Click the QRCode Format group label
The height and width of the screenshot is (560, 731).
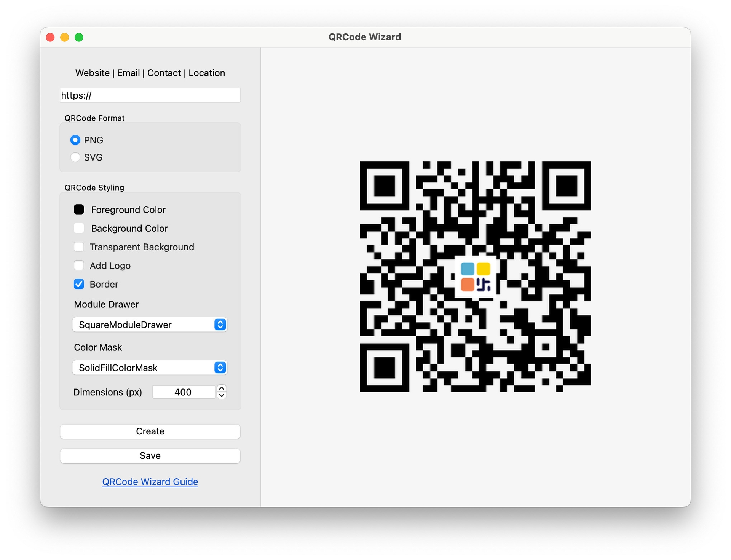coord(94,118)
